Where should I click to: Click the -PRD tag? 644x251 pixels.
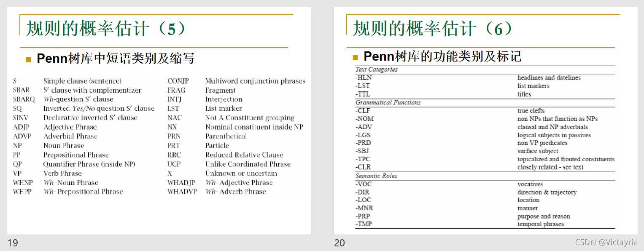[363, 143]
